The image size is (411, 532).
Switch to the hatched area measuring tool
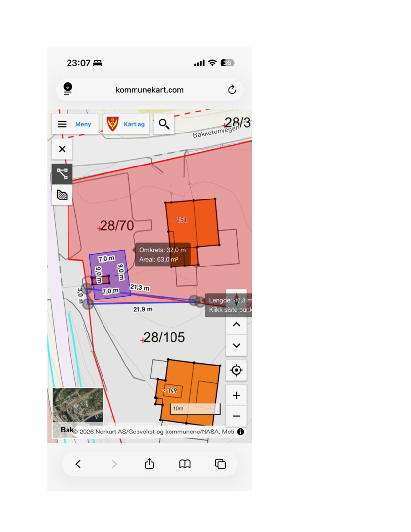pos(62,195)
